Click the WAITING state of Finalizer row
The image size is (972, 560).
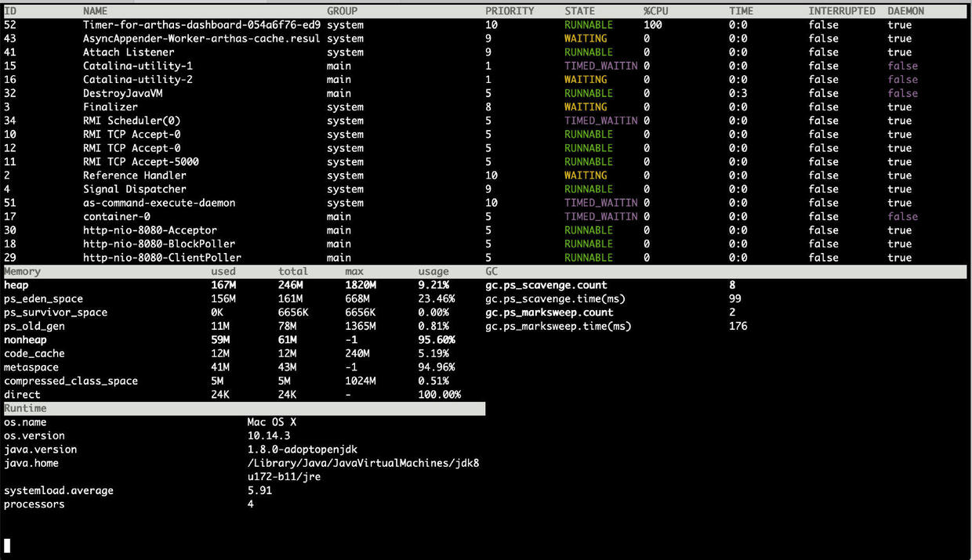[586, 107]
